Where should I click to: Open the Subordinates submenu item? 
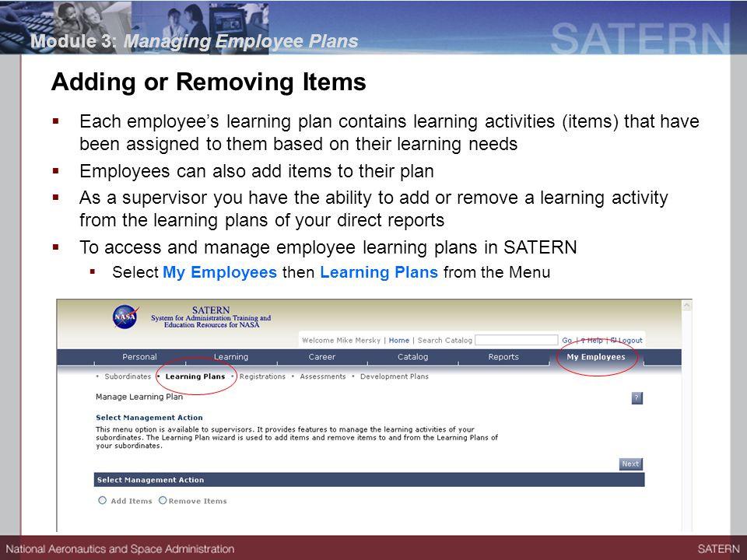point(128,376)
